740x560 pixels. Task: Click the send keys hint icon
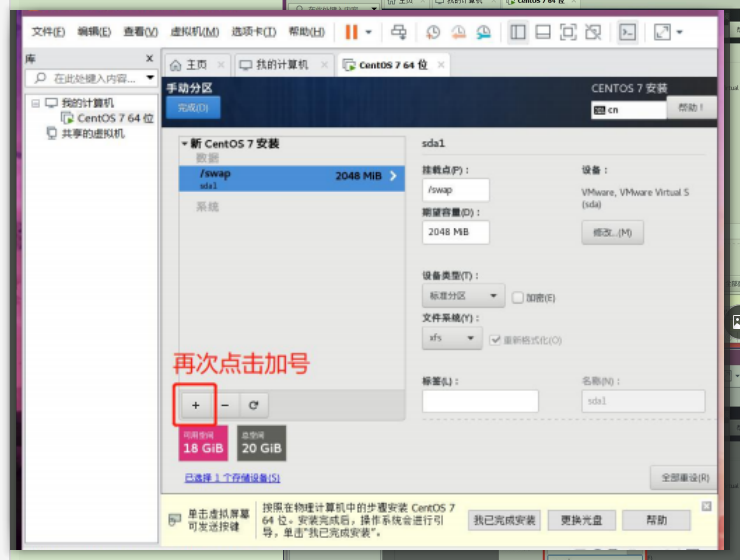pyautogui.click(x=175, y=520)
